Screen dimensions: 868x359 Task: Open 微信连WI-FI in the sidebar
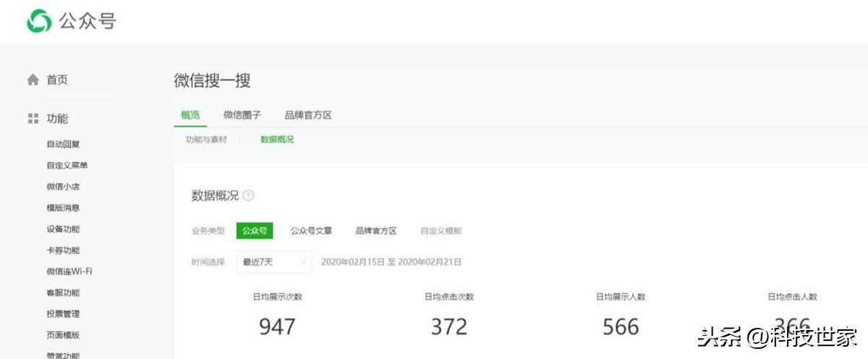tap(69, 271)
